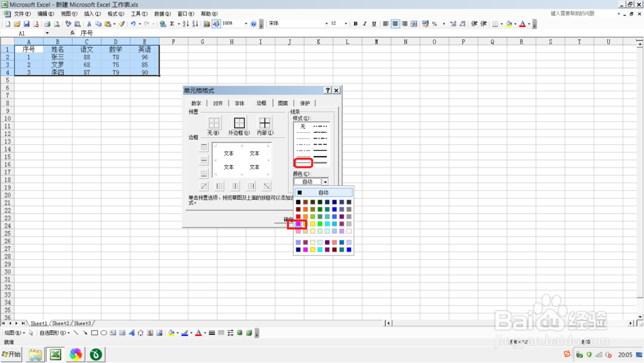Click the Copy icon in toolbar
644x363 pixels.
pyautogui.click(x=98, y=24)
